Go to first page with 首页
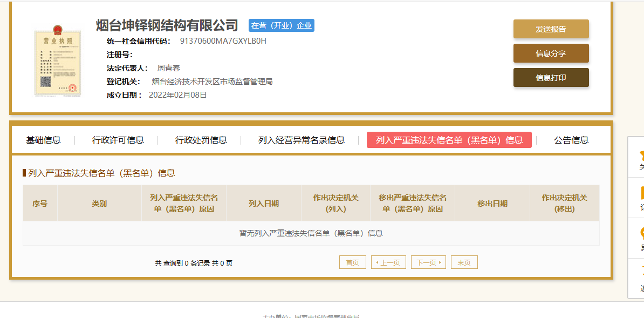 (352, 262)
